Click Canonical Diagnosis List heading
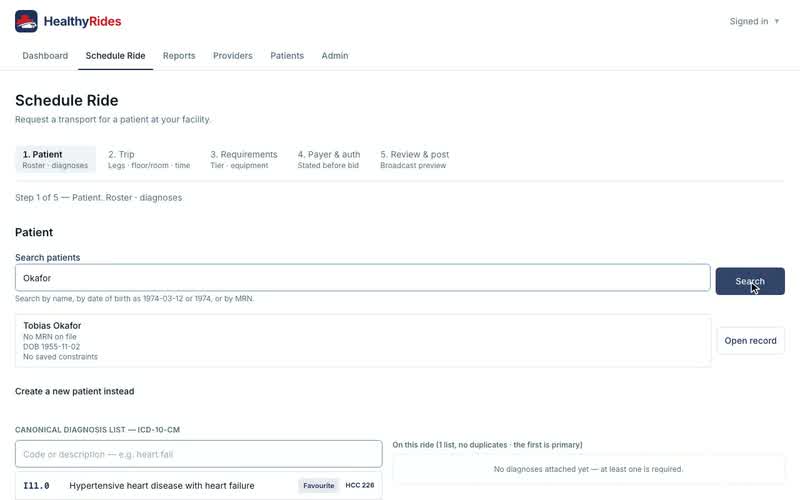 97,430
